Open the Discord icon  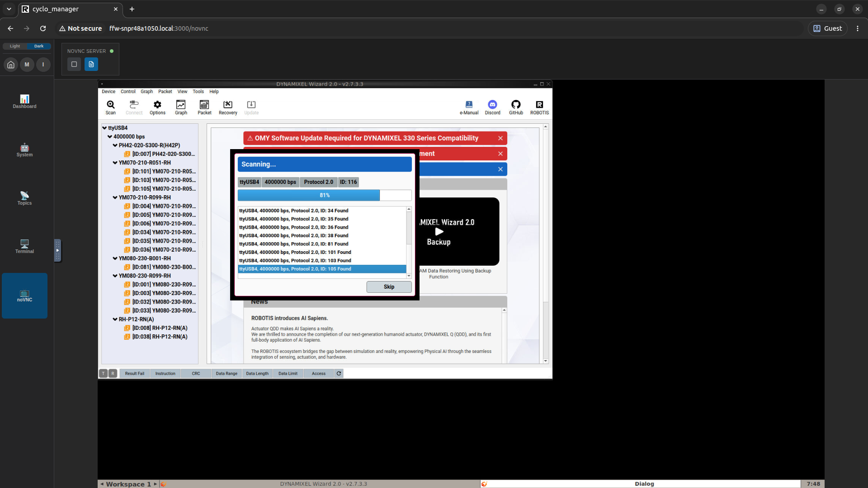(492, 108)
